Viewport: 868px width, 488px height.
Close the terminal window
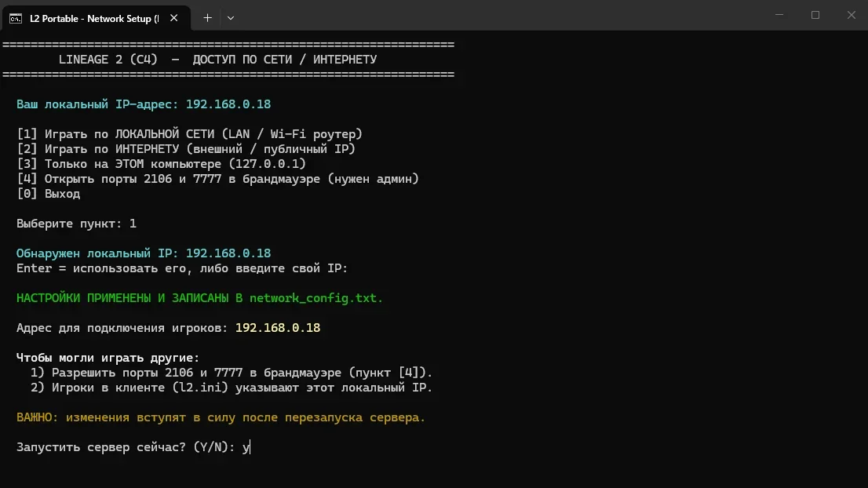[x=852, y=15]
